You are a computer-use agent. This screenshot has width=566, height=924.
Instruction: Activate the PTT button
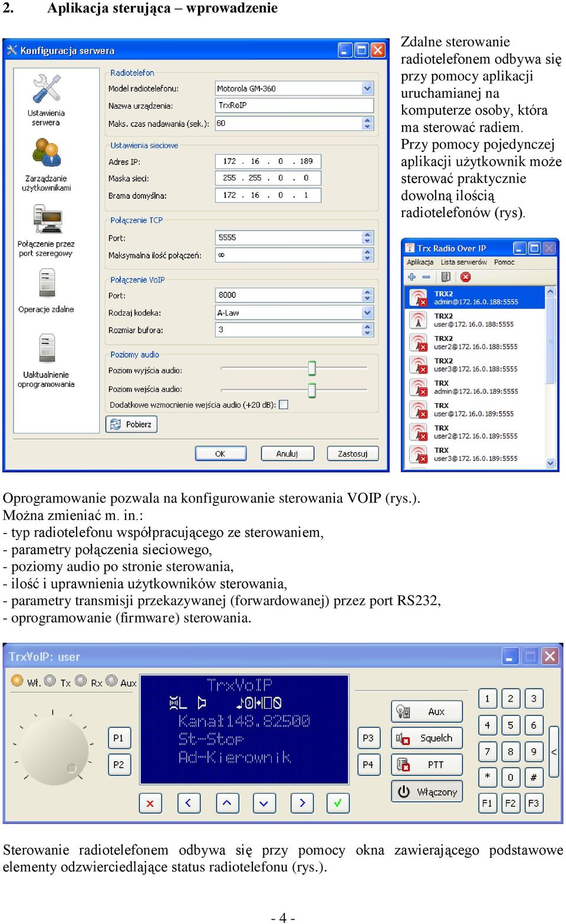click(x=427, y=765)
